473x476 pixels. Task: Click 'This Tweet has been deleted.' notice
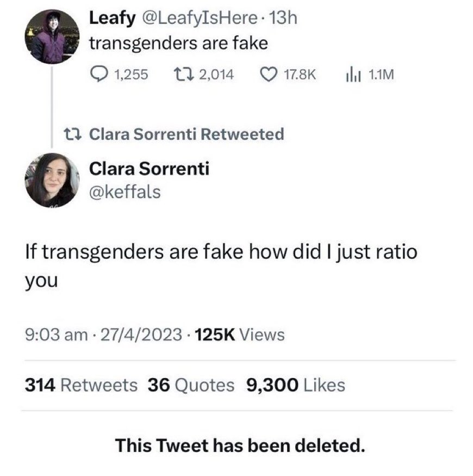coord(239,447)
